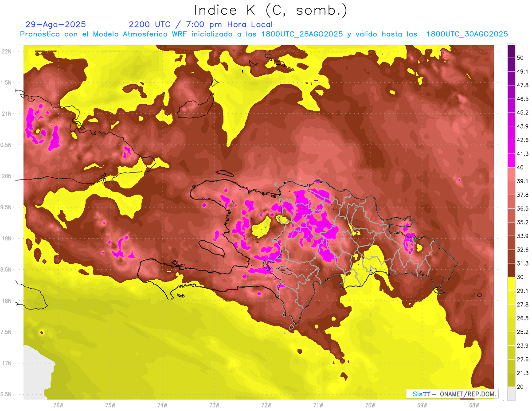
Task: Click the latitude label "22N"
Action: (8, 51)
